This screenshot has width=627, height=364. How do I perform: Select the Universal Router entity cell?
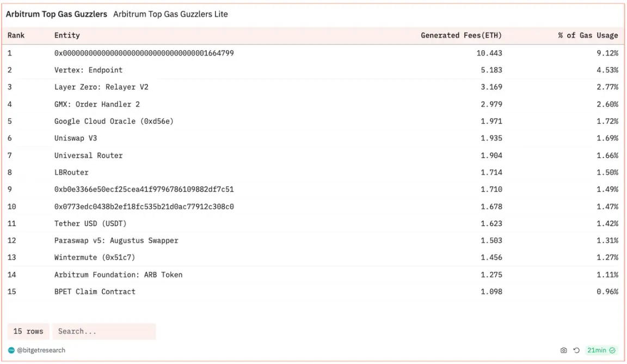(88, 156)
